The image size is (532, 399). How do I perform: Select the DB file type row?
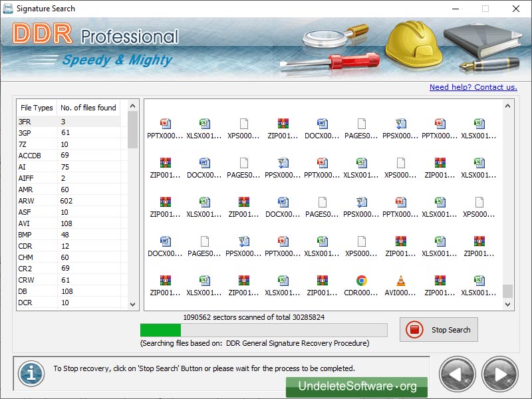click(68, 291)
